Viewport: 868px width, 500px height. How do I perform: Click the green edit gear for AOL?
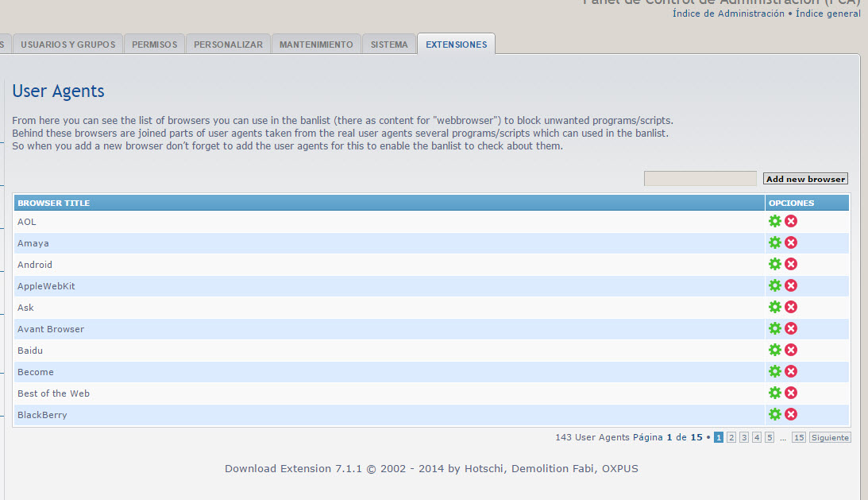775,221
